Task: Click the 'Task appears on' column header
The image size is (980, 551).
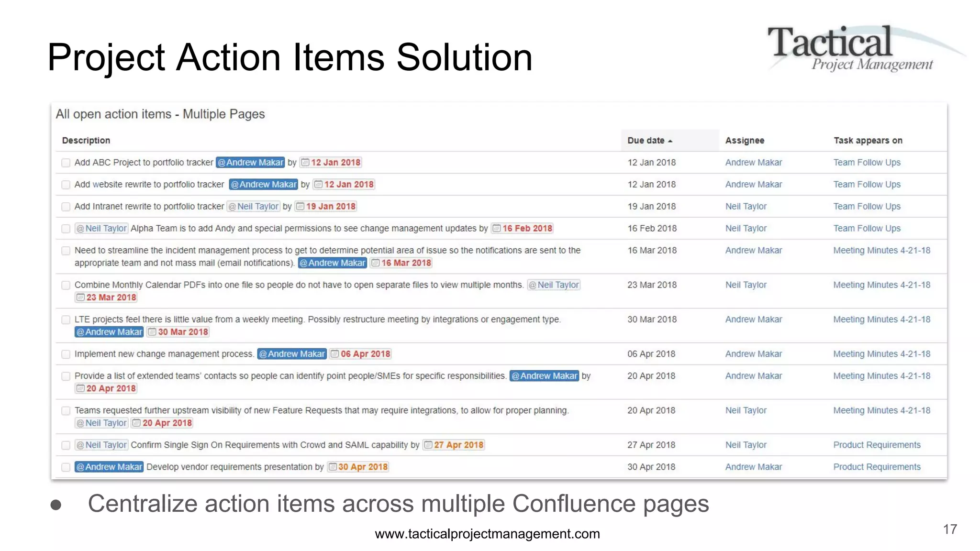Action: tap(868, 141)
